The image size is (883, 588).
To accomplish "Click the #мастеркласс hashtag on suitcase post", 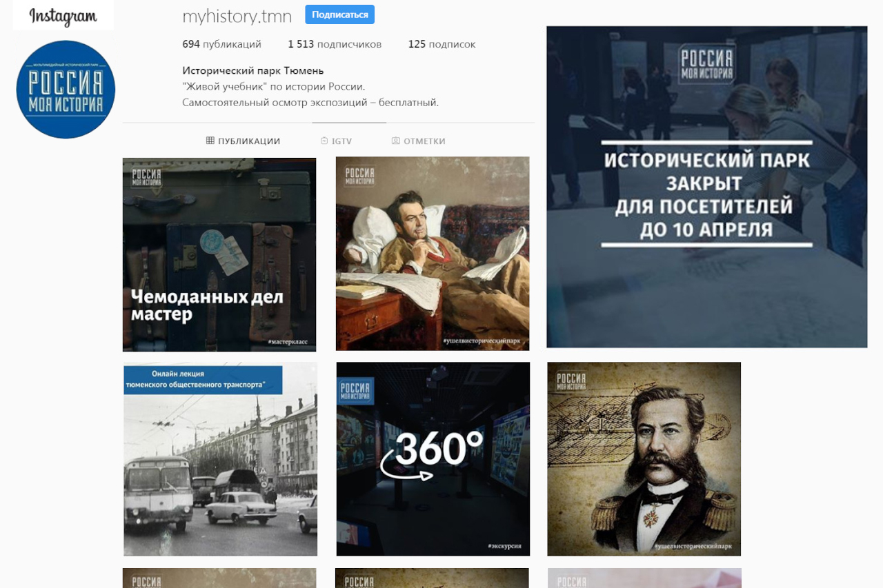I will (x=288, y=342).
